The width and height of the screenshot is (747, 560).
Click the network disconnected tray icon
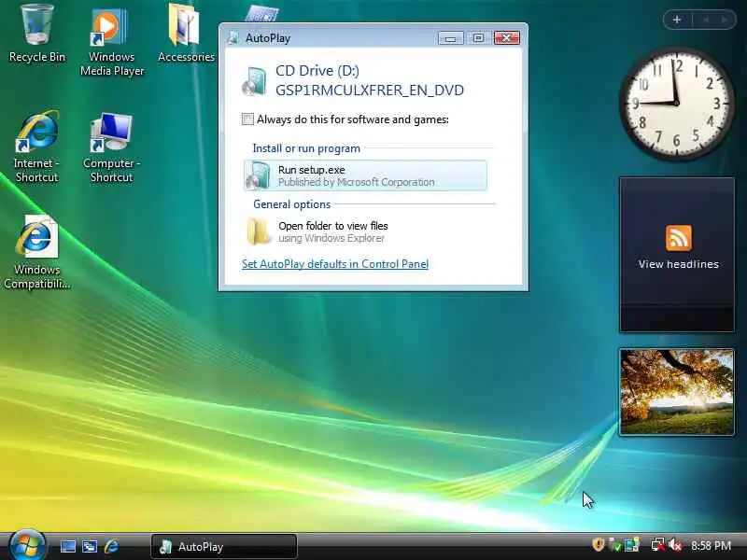coord(658,545)
